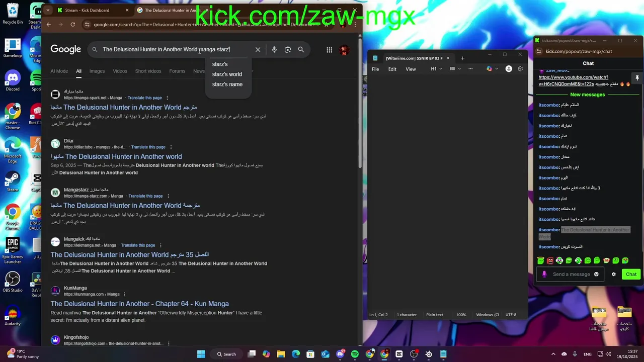Insert the red angry emote
The image size is (644, 362).
coord(550,260)
